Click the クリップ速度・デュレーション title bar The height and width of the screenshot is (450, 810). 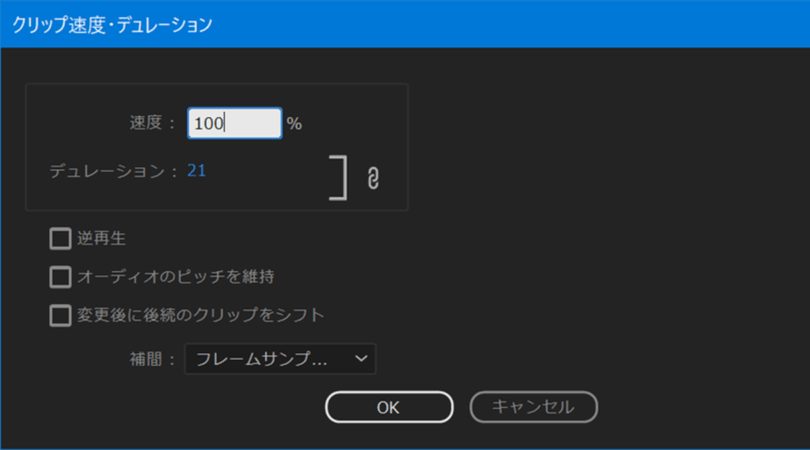tap(111, 24)
